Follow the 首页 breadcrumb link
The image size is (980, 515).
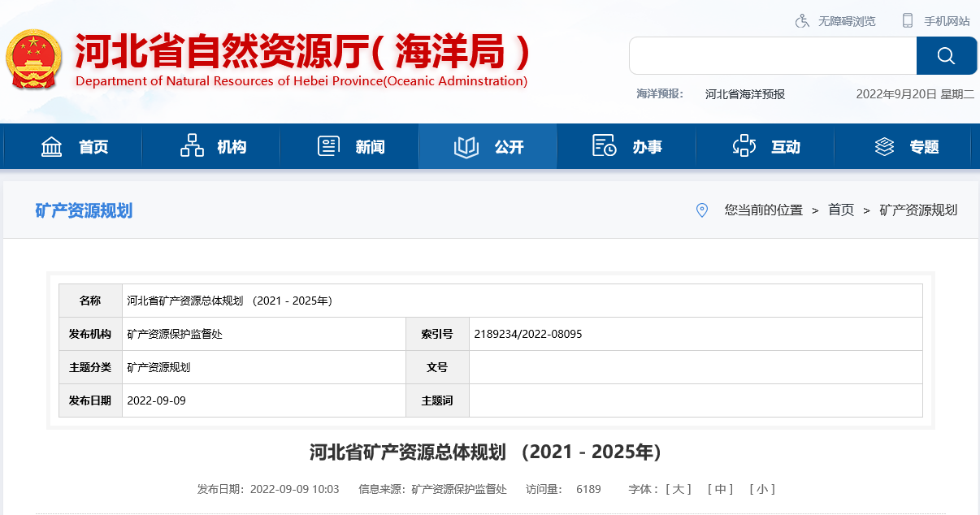click(x=841, y=210)
